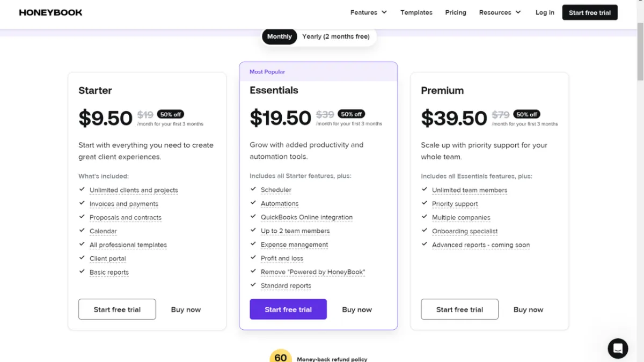This screenshot has height=362, width=644.
Task: Go to the Pricing page
Action: 456,12
